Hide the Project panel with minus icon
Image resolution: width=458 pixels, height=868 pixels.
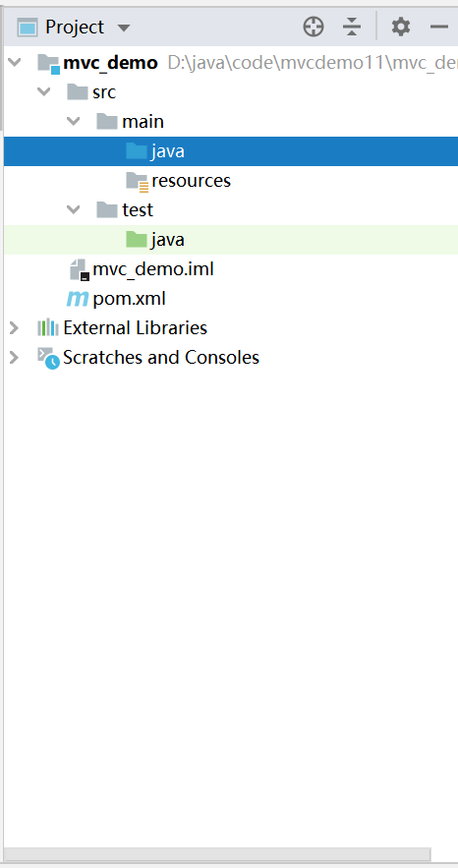439,27
